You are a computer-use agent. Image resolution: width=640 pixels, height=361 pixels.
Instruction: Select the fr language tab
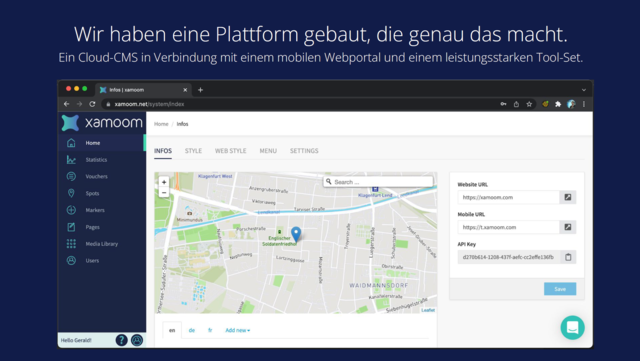(210, 330)
